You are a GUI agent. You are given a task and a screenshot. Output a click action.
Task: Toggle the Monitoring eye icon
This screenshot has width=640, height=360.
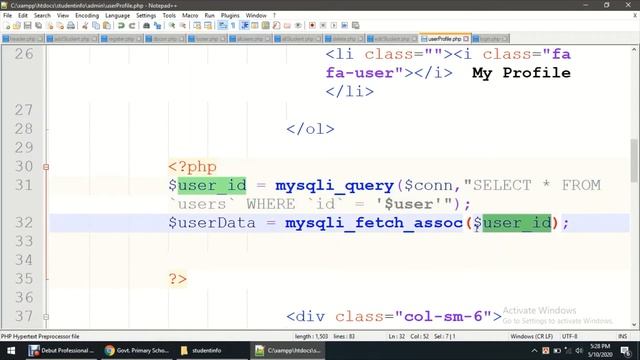pos(298,26)
